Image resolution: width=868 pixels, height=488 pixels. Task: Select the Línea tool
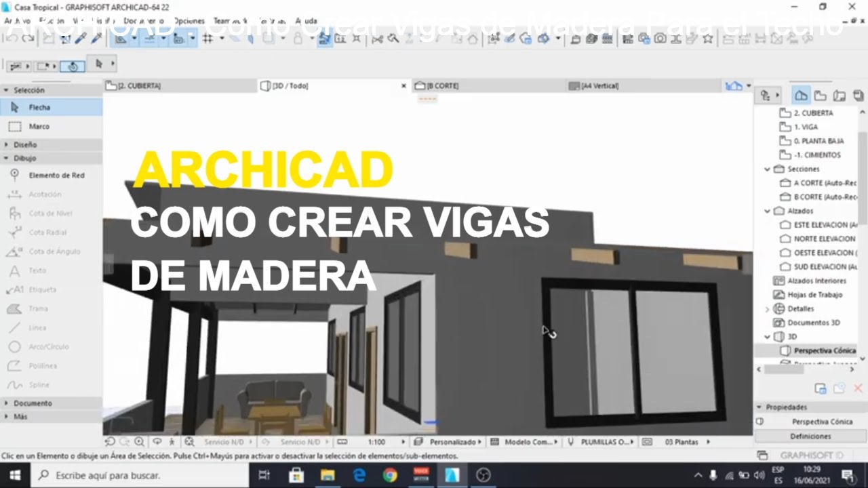tap(51, 327)
